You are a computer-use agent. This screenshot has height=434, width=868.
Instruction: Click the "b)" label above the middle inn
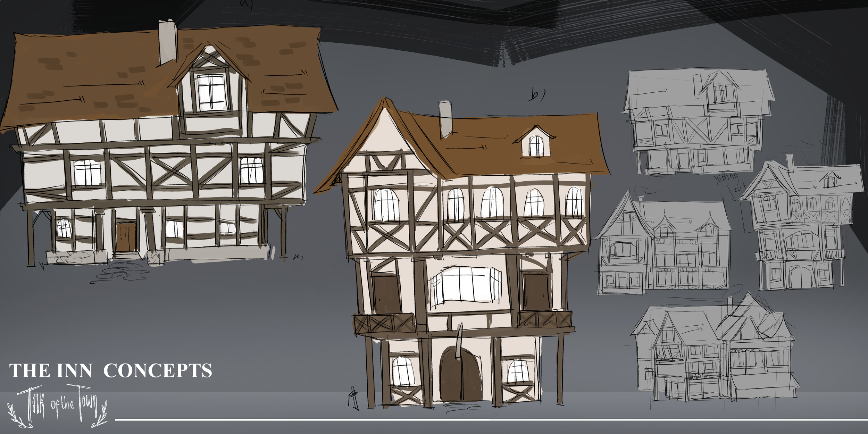[537, 95]
